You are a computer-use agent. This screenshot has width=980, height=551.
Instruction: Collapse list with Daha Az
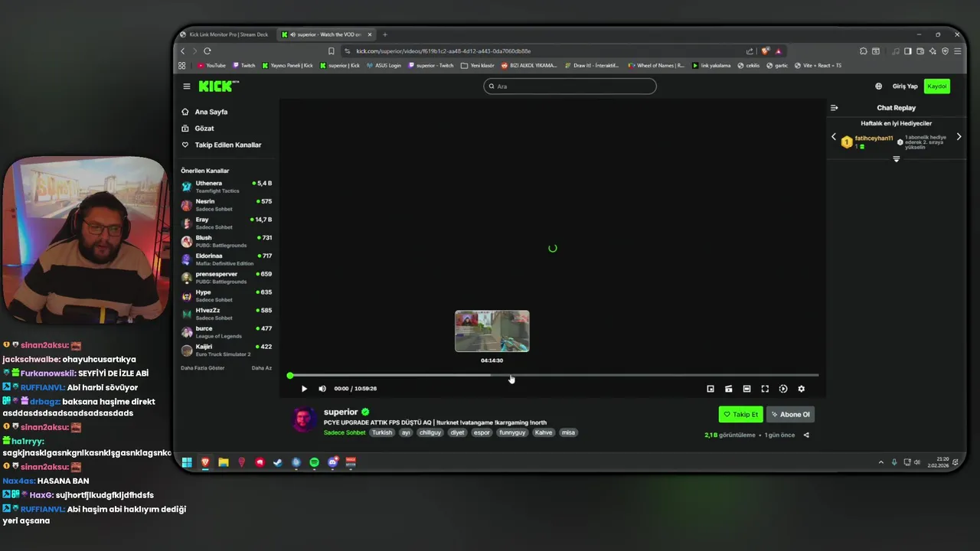(262, 368)
